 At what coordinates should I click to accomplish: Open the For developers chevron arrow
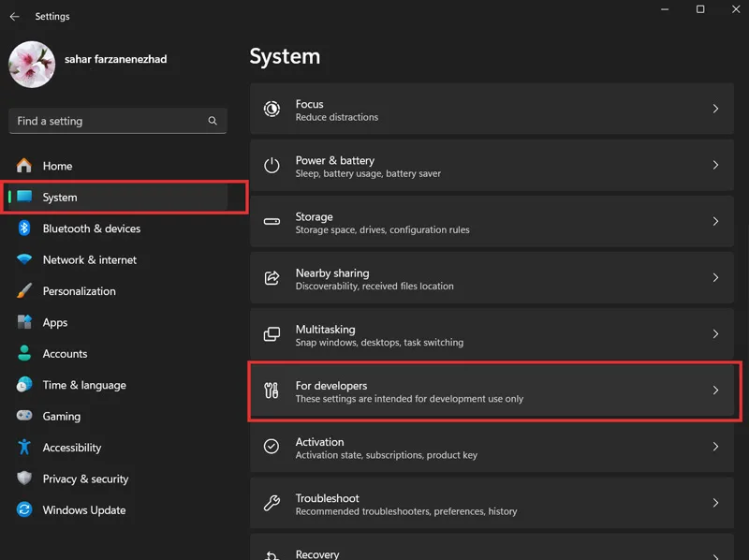715,391
